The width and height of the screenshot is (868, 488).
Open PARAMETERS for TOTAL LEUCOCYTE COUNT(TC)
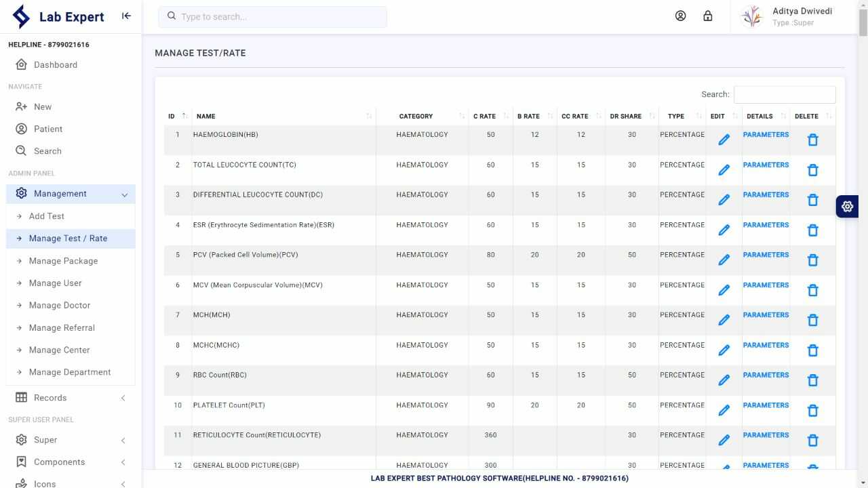point(766,165)
